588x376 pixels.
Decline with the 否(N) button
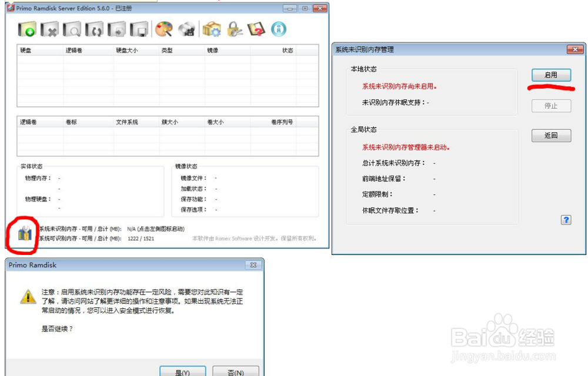click(x=236, y=372)
